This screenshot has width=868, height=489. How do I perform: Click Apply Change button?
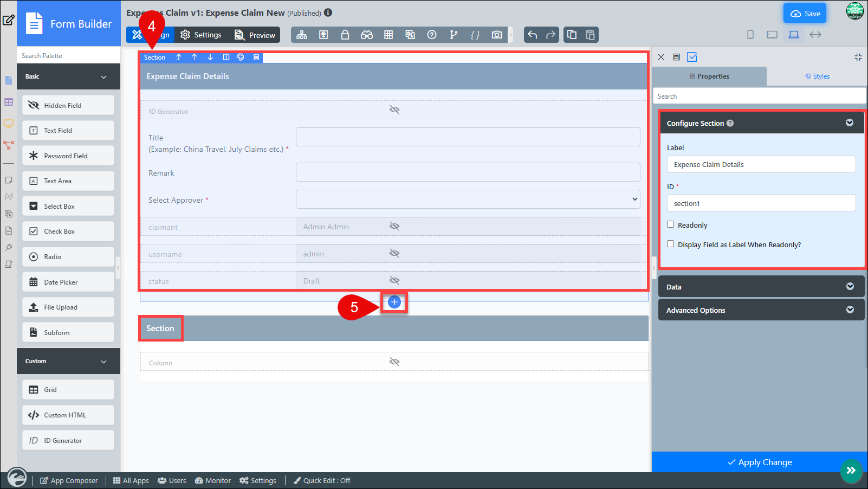point(760,462)
